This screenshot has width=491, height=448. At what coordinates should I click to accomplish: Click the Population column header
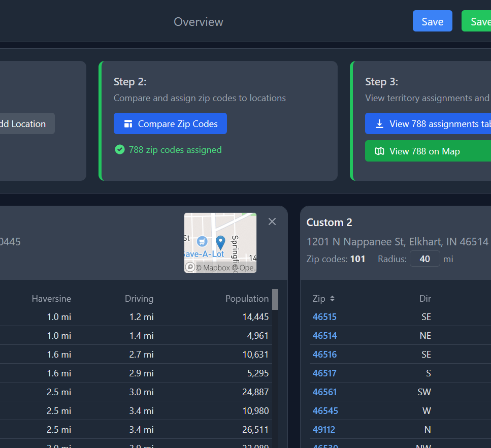pos(247,299)
